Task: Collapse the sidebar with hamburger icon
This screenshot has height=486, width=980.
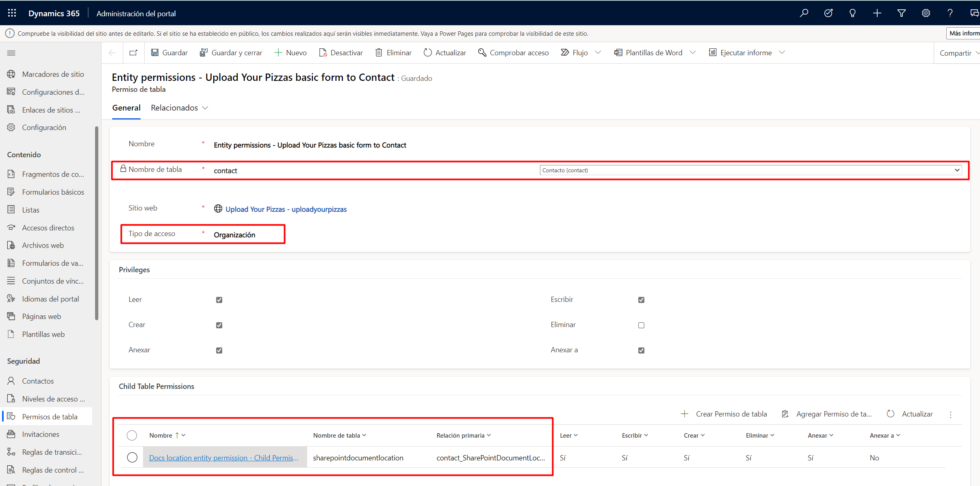Action: point(11,53)
